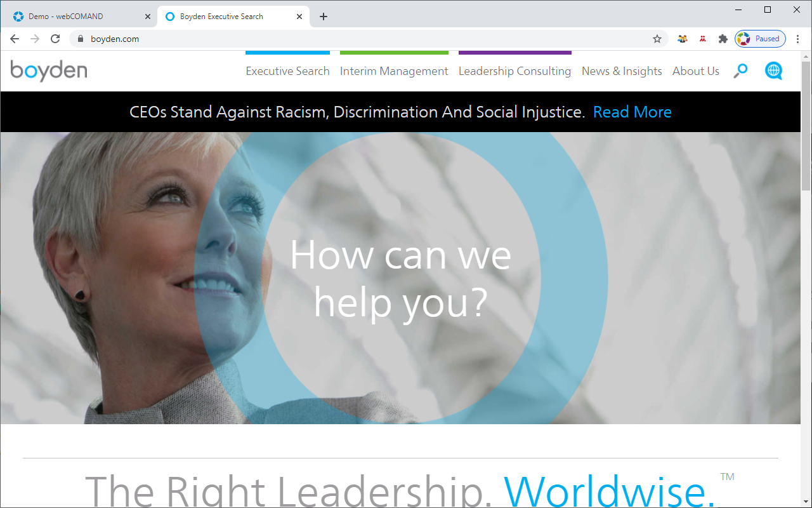Open the browser extensions puzzle icon
Screen dimensions: 812x508
pyautogui.click(x=723, y=39)
